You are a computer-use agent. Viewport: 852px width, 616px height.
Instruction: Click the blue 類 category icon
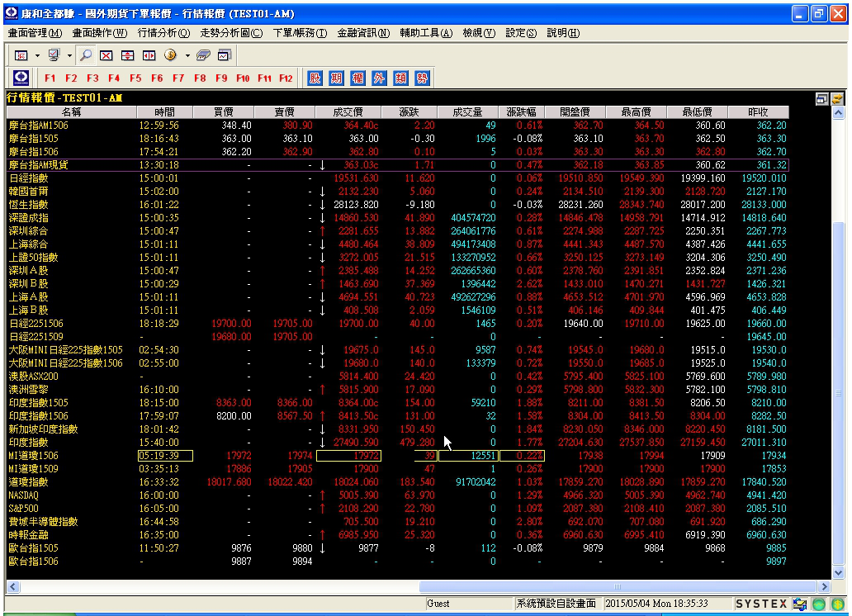pos(400,78)
